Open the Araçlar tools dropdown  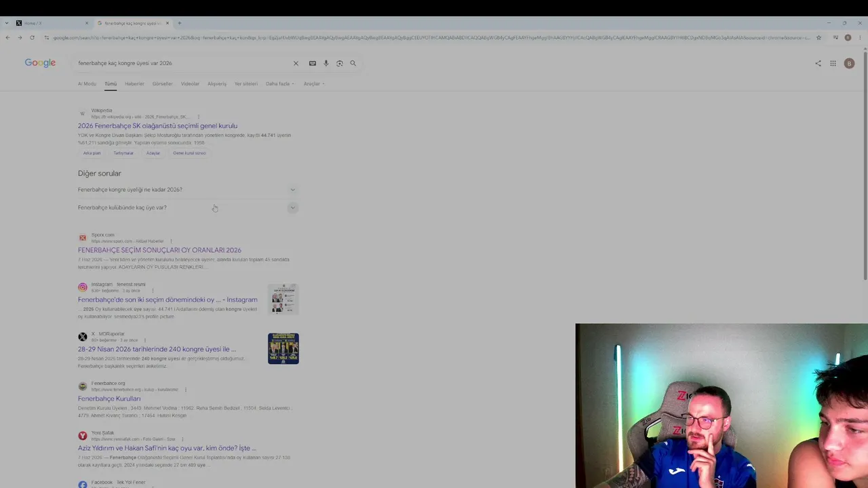314,84
